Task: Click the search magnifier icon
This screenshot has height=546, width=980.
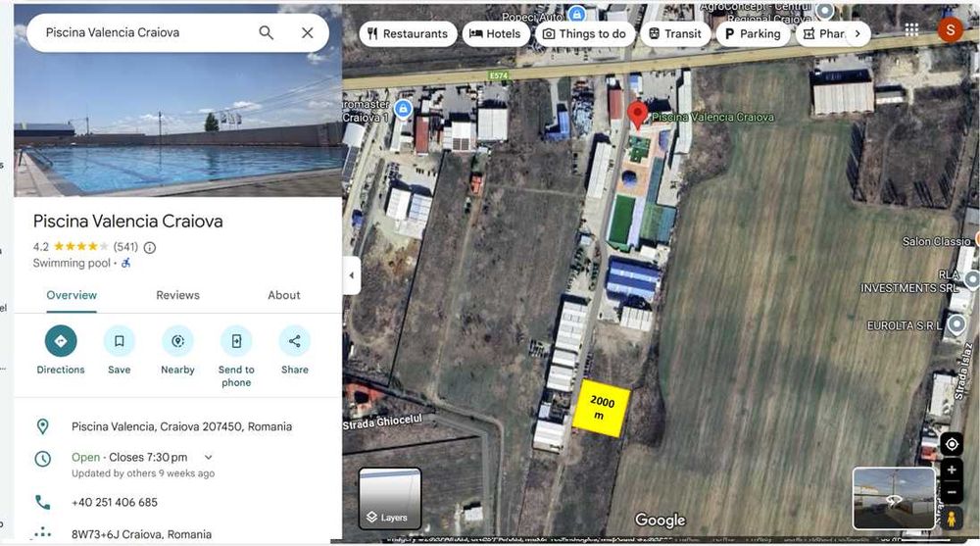Action: (266, 32)
